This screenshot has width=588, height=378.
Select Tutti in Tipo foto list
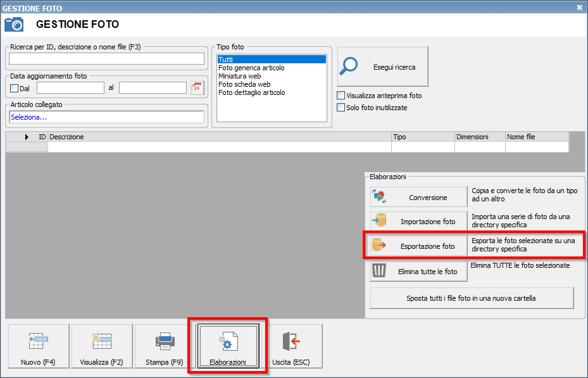272,60
